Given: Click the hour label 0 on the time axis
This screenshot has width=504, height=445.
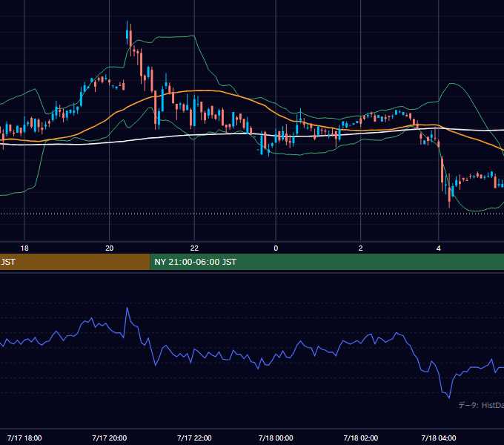Looking at the screenshot, I should 276,248.
